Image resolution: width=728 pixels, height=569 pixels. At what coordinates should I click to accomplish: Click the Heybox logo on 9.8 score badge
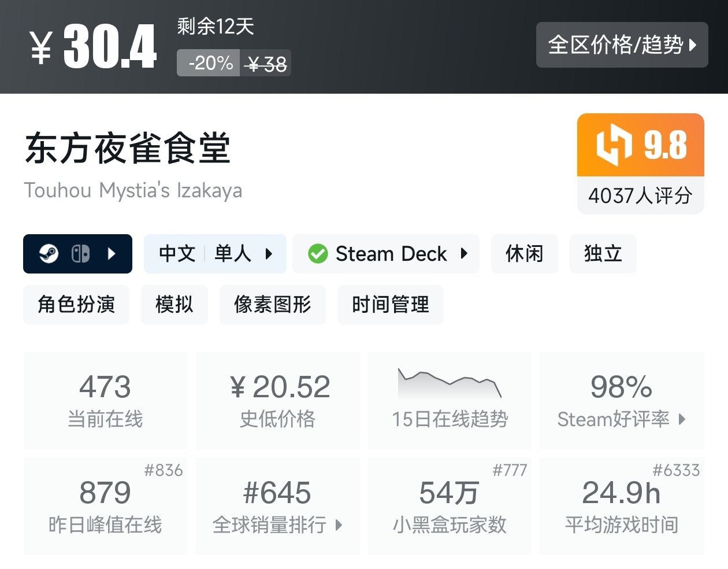click(x=614, y=145)
